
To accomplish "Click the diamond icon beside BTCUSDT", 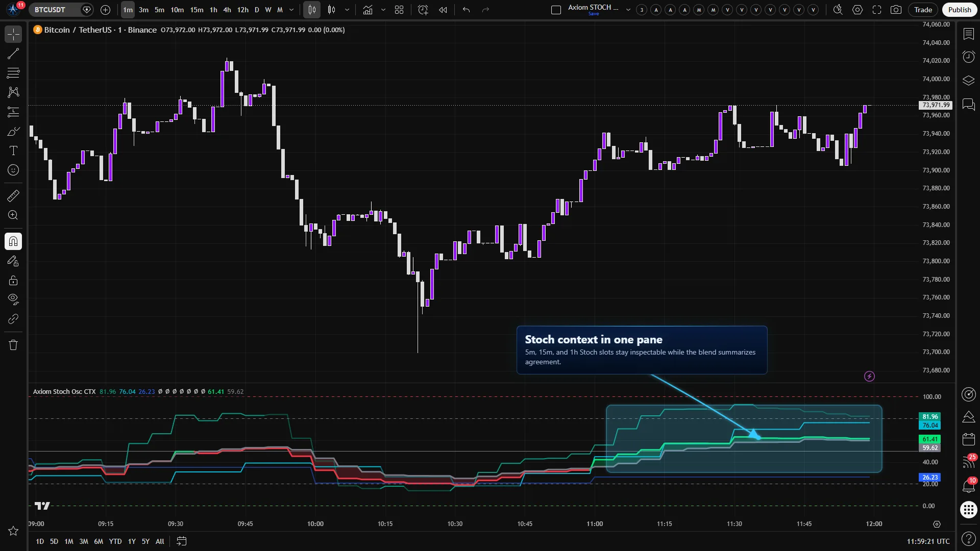I will pos(86,10).
